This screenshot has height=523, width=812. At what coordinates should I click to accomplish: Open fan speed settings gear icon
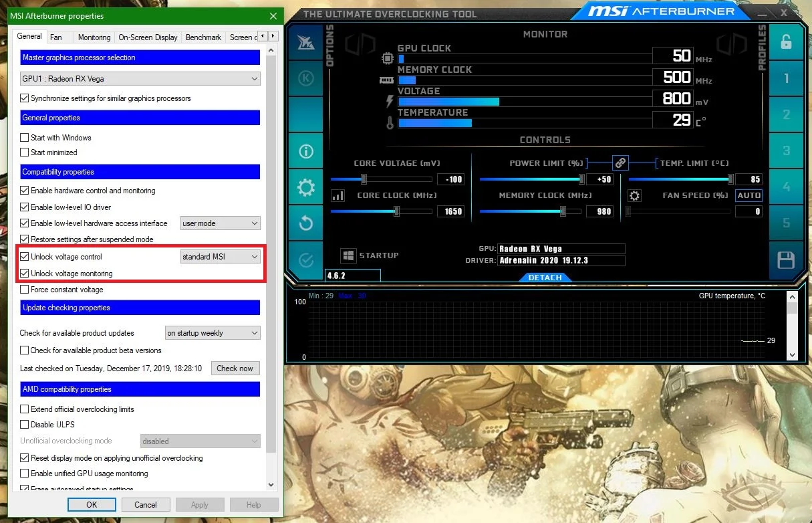click(x=635, y=196)
